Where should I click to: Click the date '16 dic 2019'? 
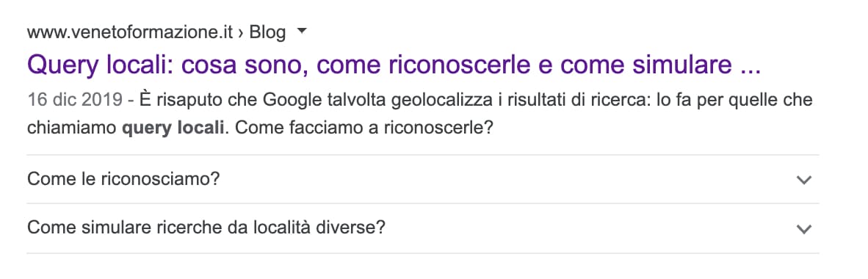[74, 100]
